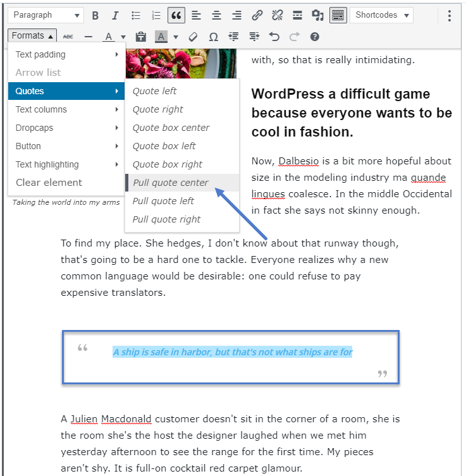Screen dimensions: 466x476
Task: Apply the Quote right style
Action: click(182, 109)
